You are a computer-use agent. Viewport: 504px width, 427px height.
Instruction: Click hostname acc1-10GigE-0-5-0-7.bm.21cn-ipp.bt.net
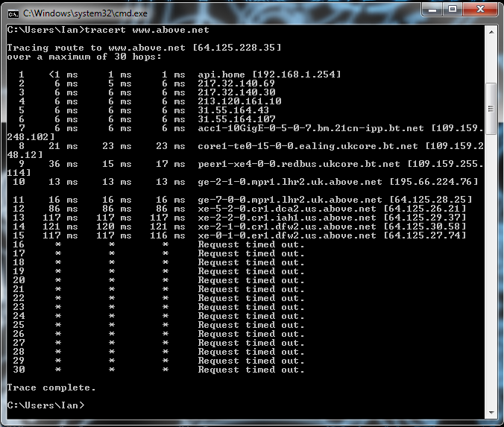[310, 128]
